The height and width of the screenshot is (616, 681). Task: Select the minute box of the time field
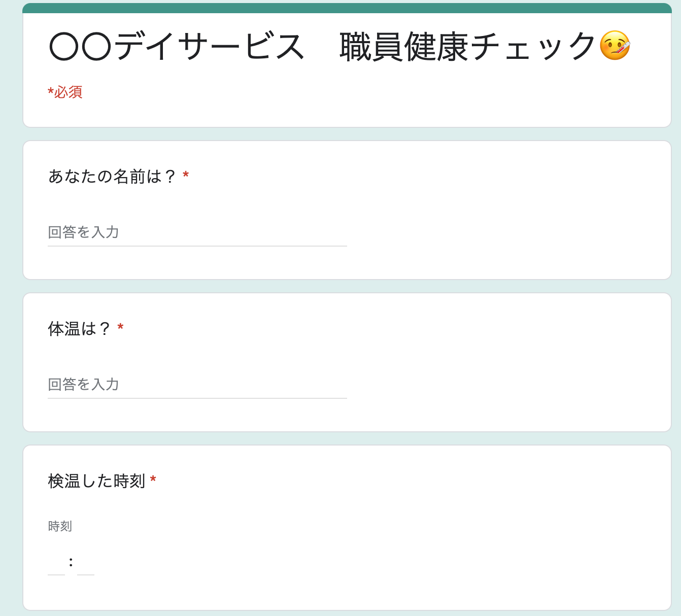pos(86,562)
